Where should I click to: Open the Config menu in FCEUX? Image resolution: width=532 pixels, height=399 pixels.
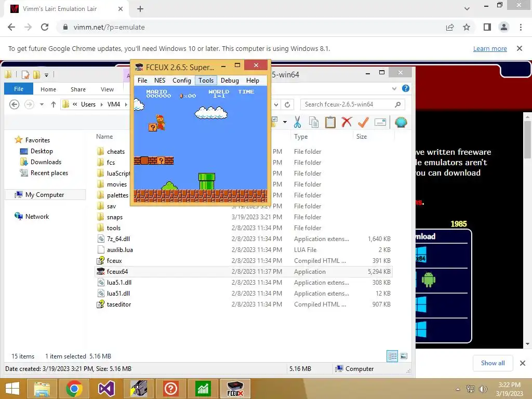point(181,81)
